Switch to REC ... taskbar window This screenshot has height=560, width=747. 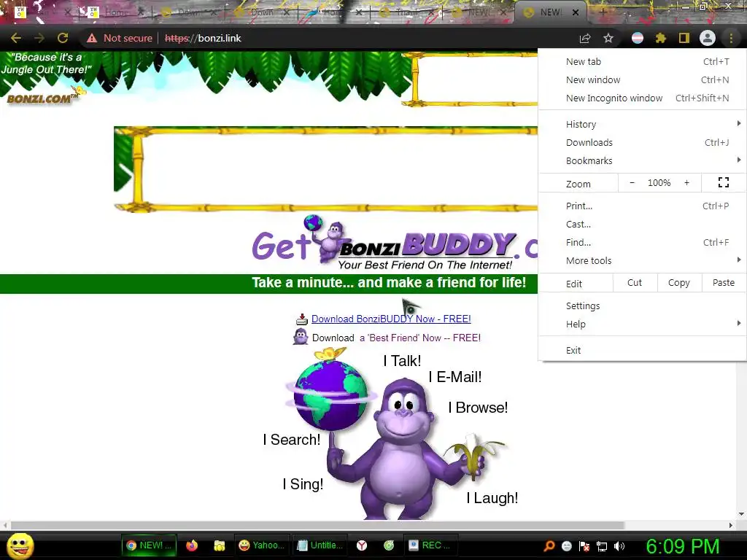pos(430,545)
